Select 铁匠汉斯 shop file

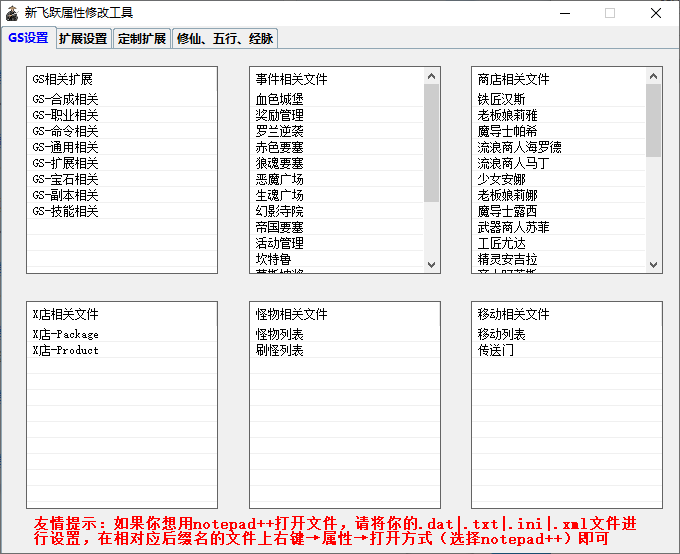click(x=501, y=99)
